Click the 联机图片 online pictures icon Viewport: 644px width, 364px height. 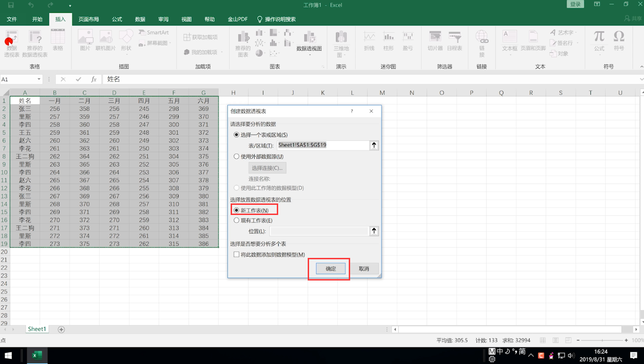pos(106,41)
